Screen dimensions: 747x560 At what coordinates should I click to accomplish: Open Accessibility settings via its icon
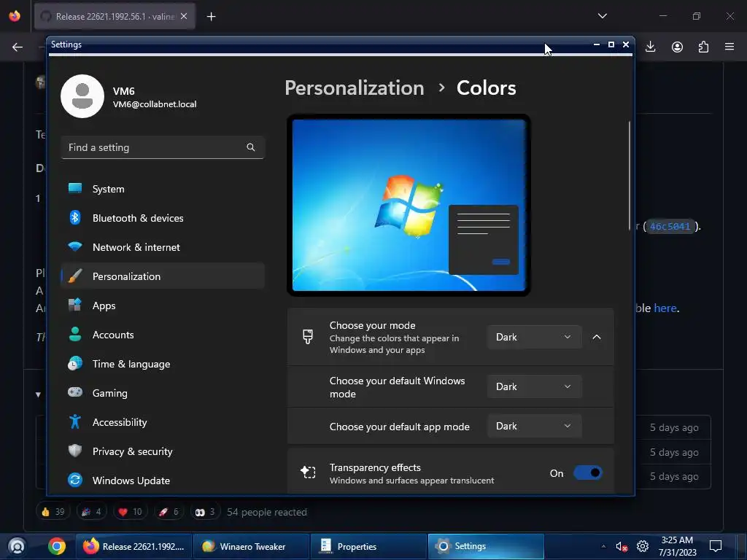click(x=75, y=421)
